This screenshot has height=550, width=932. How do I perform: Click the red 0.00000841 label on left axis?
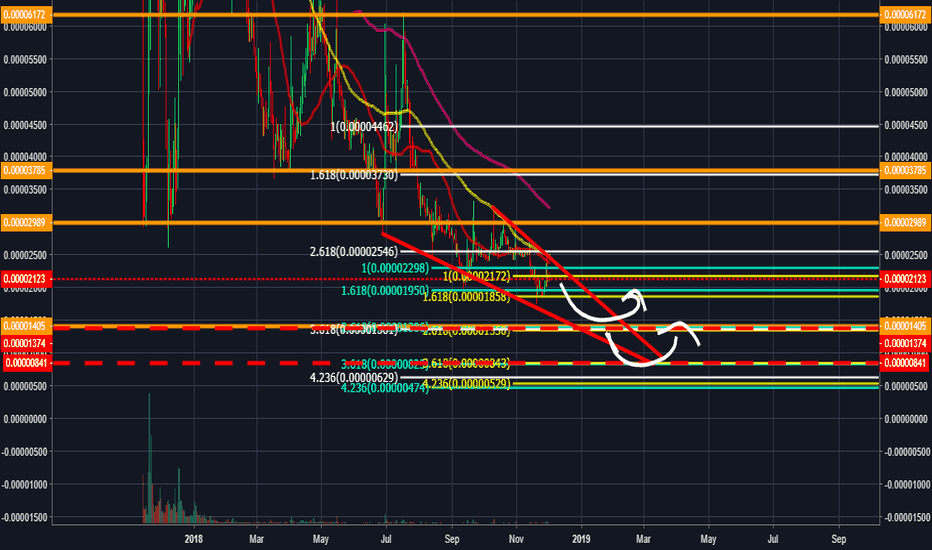26,363
